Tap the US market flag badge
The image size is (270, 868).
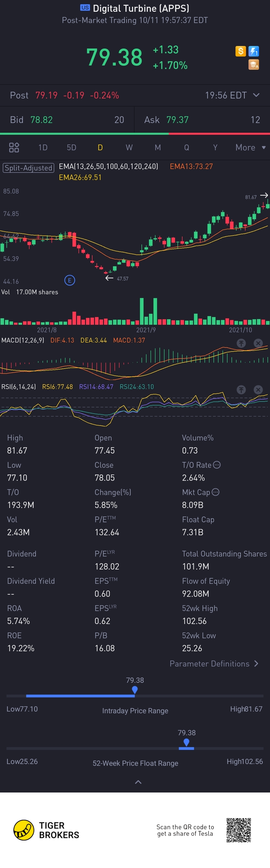[85, 7]
